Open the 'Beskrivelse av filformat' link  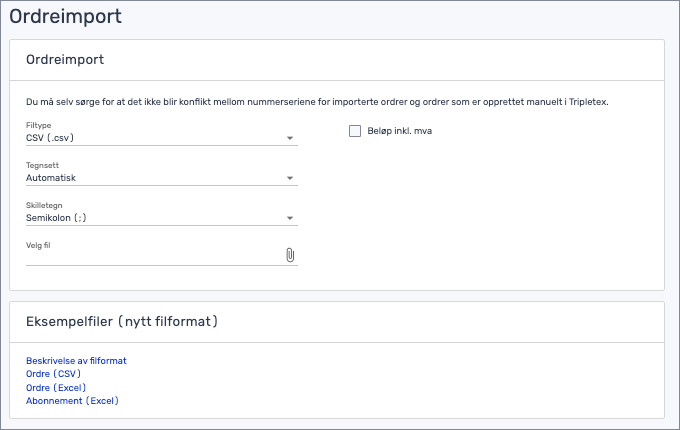coord(76,361)
